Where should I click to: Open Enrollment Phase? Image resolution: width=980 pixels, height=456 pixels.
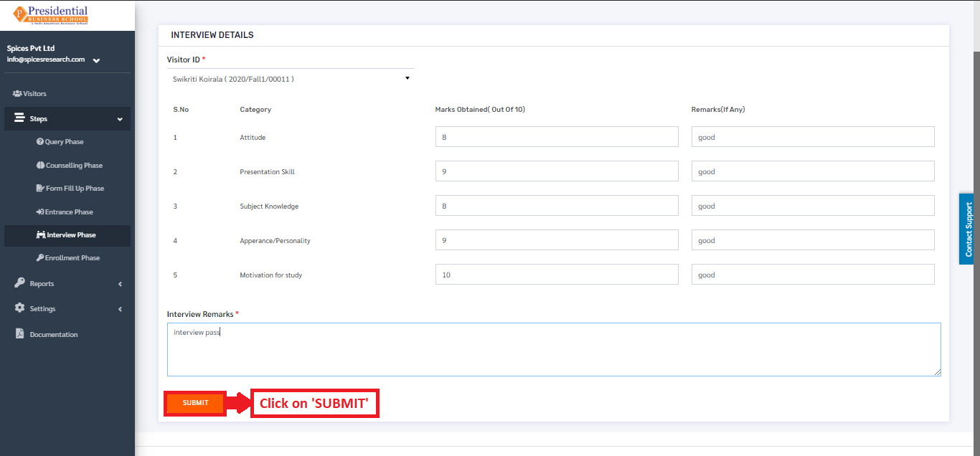coord(67,258)
